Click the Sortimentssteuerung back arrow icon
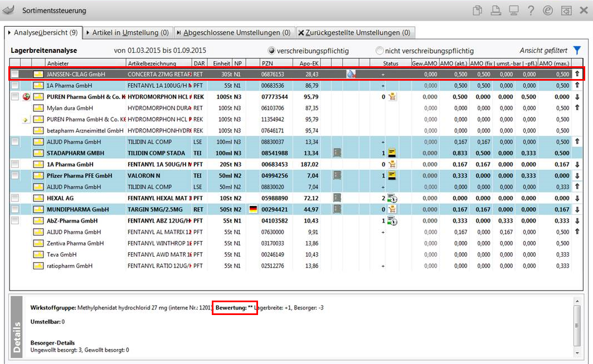Viewport: 593px width, 364px height. click(x=8, y=10)
